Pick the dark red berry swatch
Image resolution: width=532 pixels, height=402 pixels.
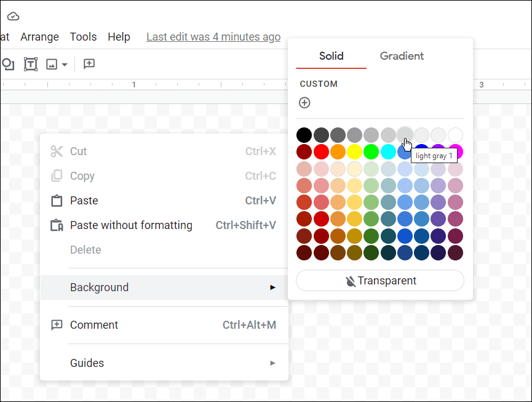coord(304,152)
